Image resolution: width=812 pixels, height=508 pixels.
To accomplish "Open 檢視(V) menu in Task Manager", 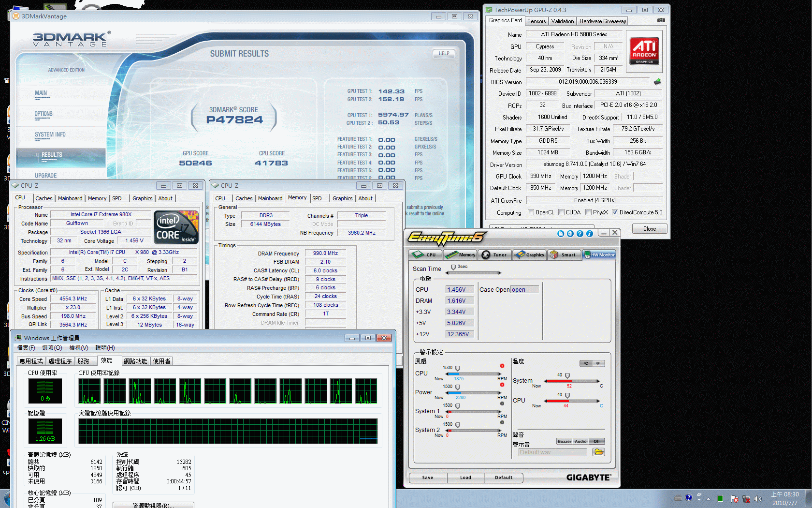I will tap(78, 347).
